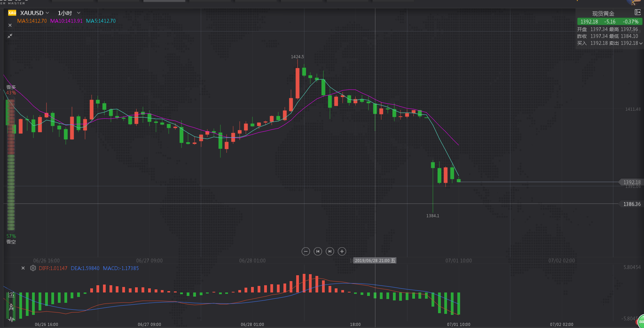Open the pulse waveform indicator icon
The height and width of the screenshot is (328, 644).
click(x=11, y=319)
